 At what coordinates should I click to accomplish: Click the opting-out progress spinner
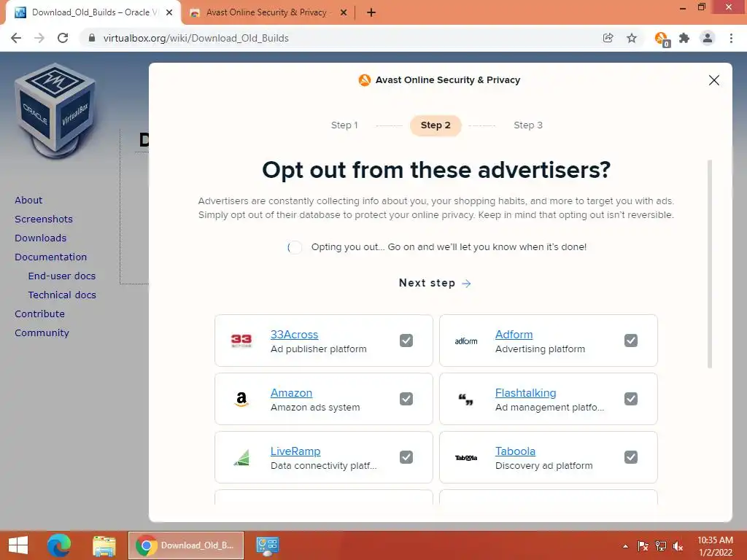coord(295,247)
